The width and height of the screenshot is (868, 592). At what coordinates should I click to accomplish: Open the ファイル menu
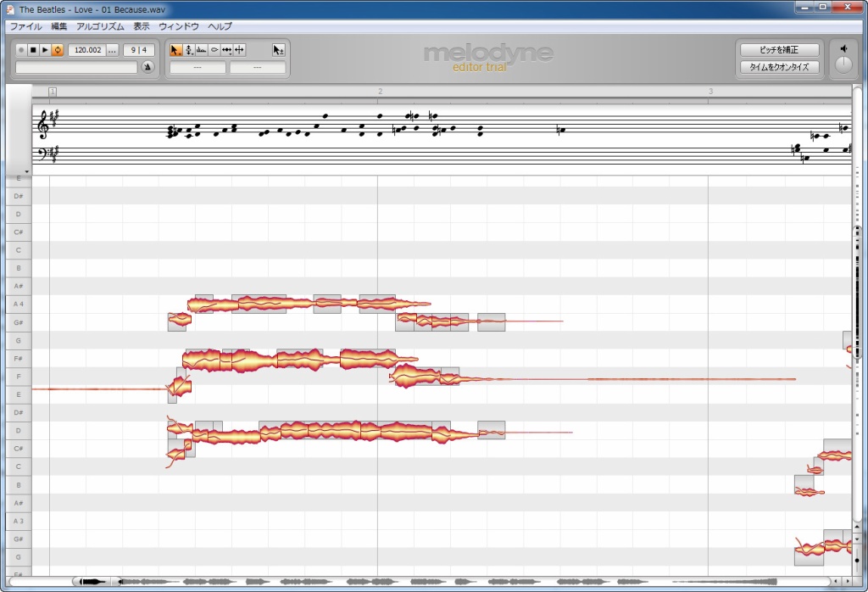[x=25, y=26]
